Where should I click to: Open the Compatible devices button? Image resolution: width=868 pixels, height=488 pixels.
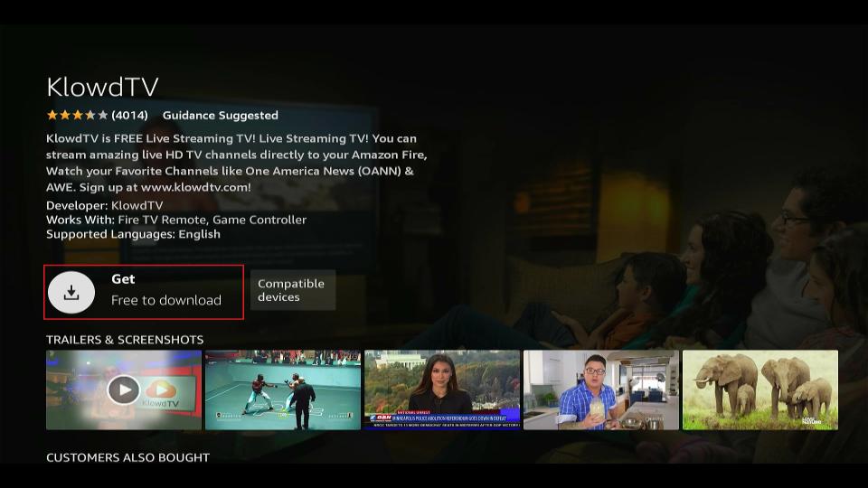click(x=293, y=290)
